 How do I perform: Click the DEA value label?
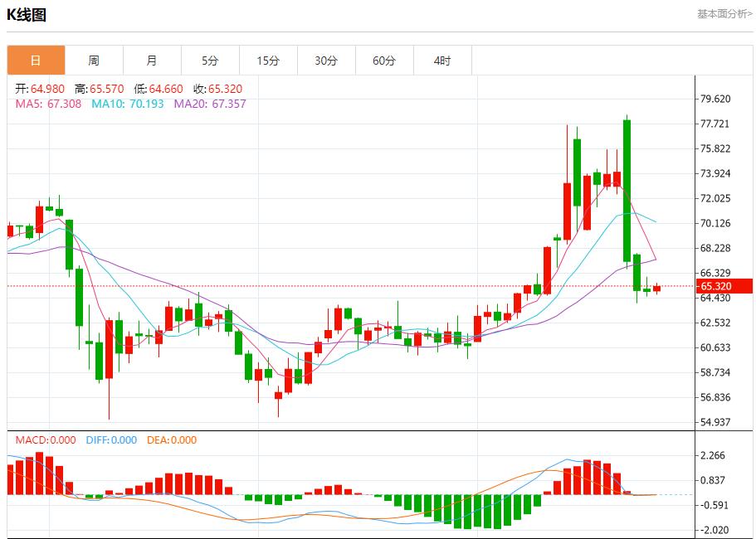pos(172,440)
